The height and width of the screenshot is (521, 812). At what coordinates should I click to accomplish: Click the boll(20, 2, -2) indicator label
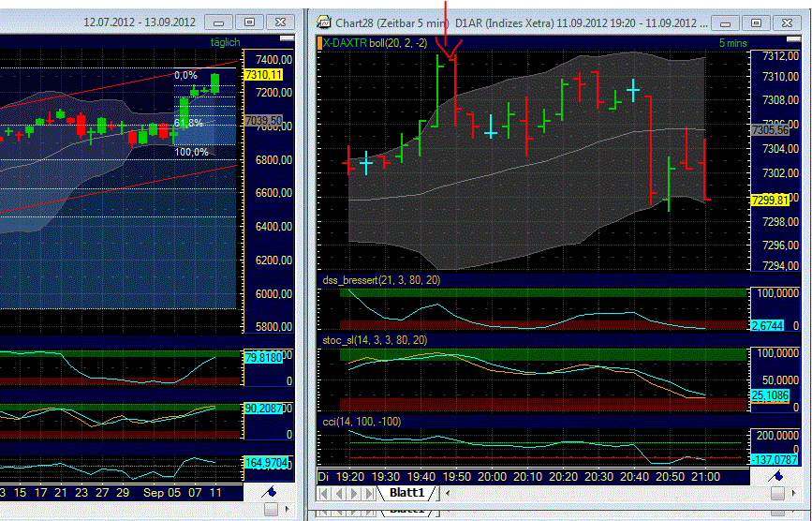click(x=398, y=43)
